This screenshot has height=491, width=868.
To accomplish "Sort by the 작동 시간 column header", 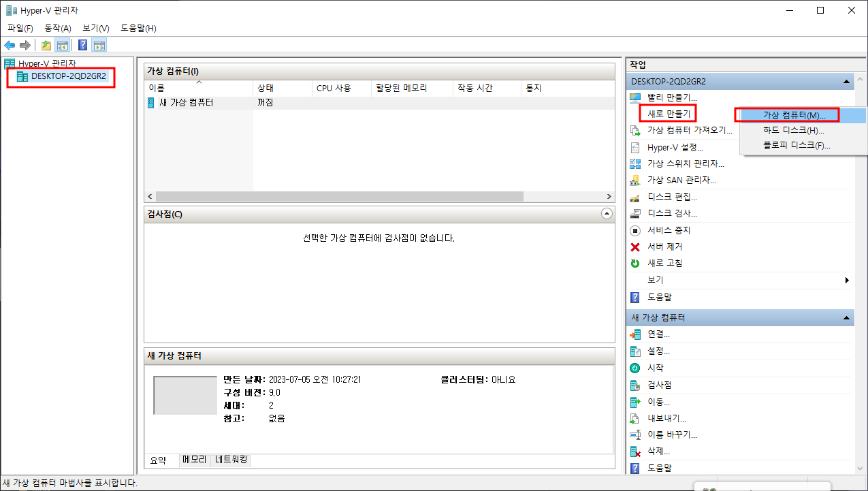I will (487, 88).
